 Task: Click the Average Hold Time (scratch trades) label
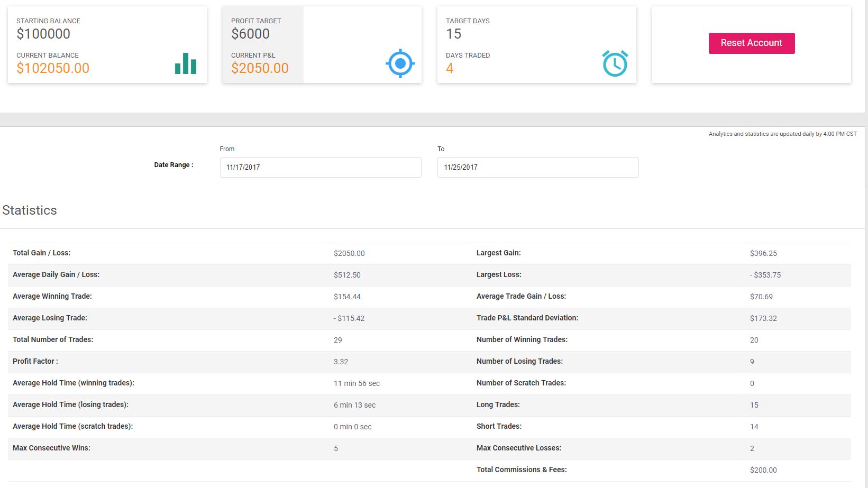pyautogui.click(x=73, y=426)
